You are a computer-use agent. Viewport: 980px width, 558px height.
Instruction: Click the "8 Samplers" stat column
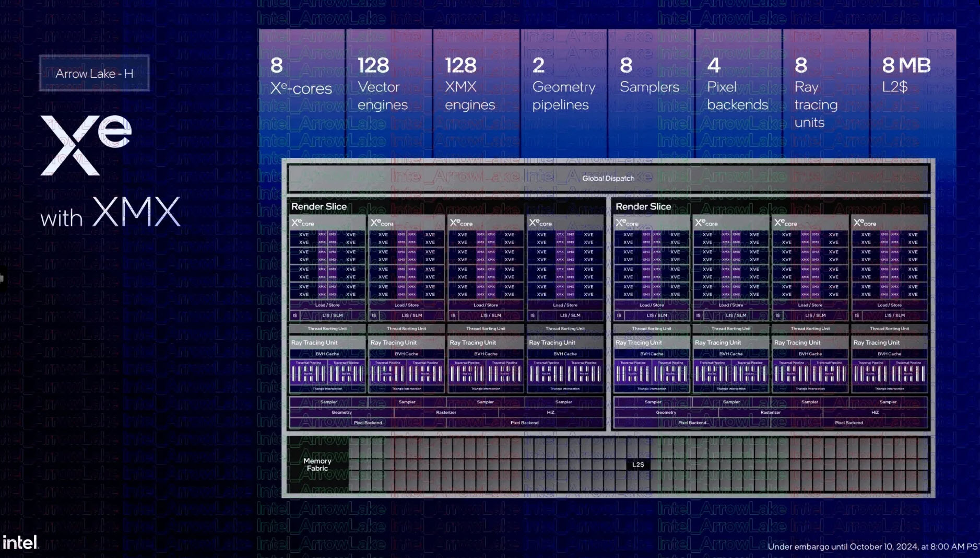coord(651,93)
